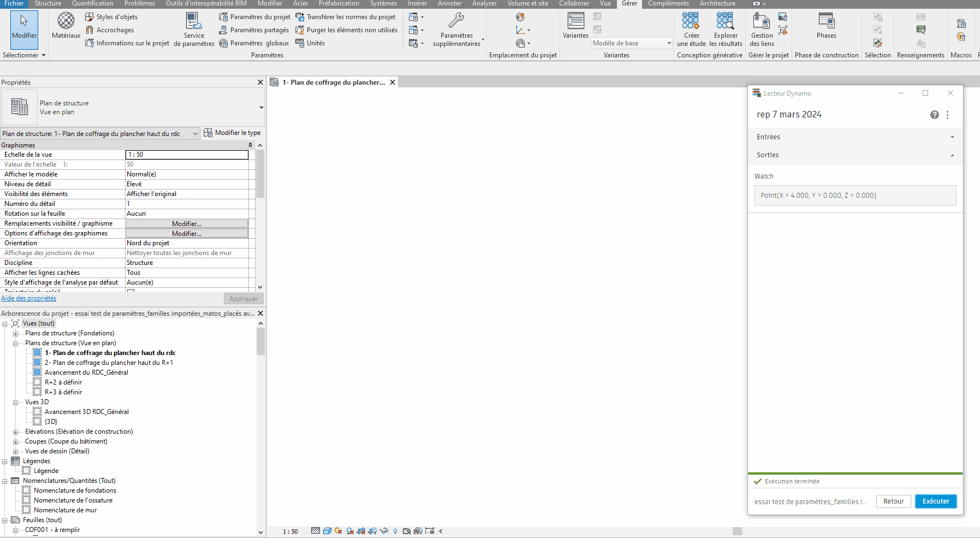
Task: Switch to the Collaborer ribbon tab
Action: click(574, 3)
